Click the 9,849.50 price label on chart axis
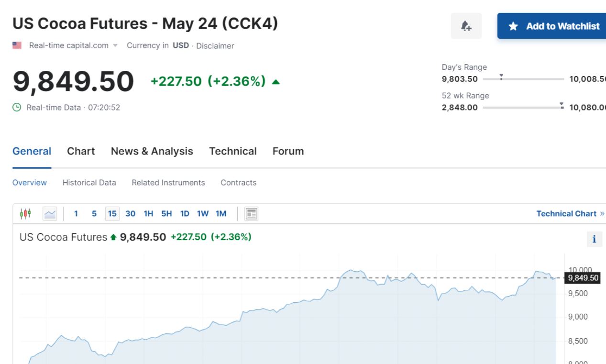Screen dimensions: 606x364 pyautogui.click(x=582, y=278)
